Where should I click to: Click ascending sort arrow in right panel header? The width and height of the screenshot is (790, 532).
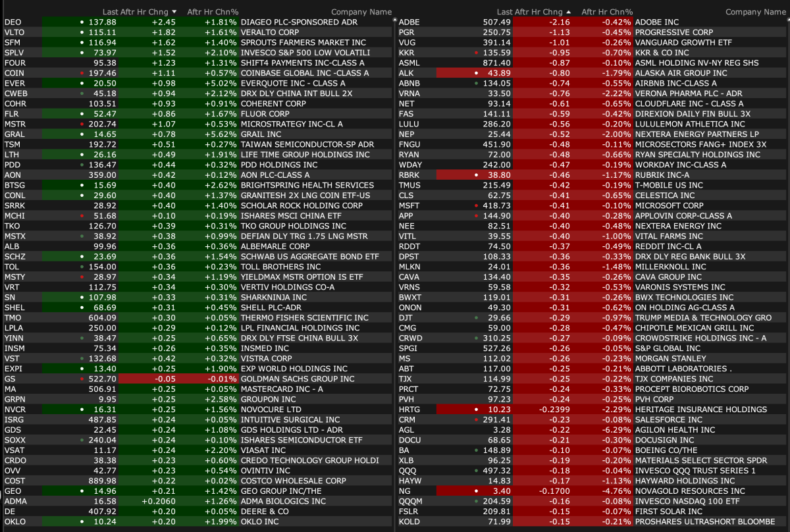[x=568, y=12]
